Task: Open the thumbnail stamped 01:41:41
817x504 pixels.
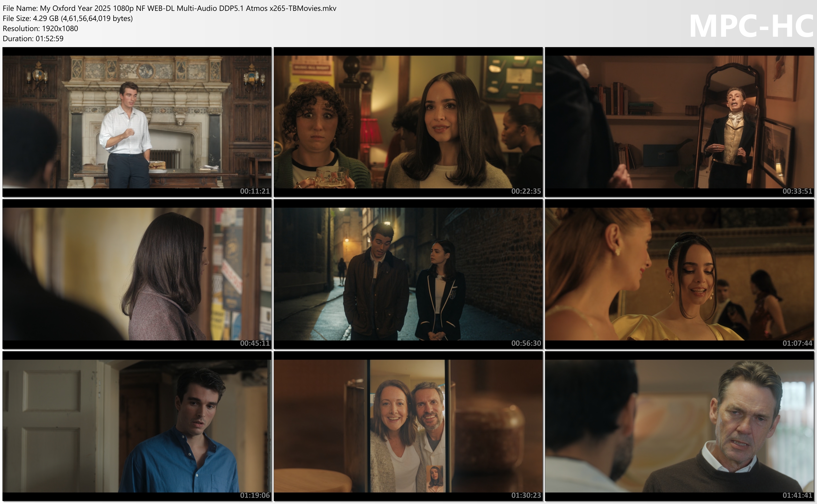Action: click(x=680, y=426)
